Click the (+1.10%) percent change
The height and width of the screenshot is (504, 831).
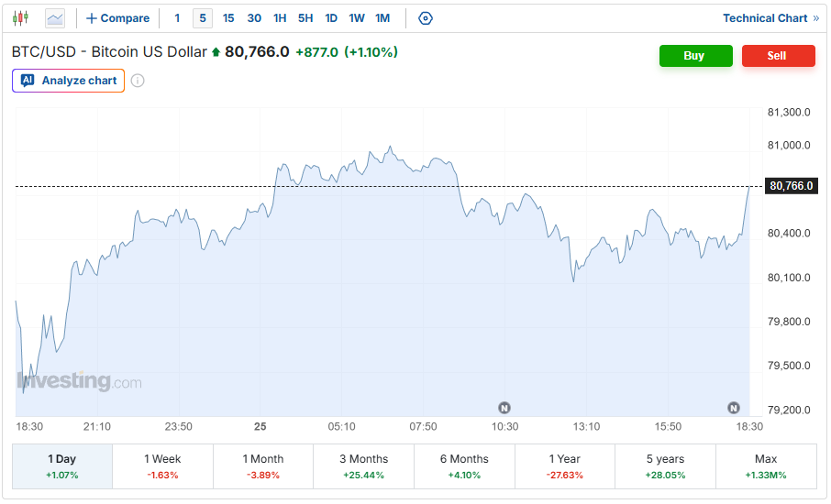coord(371,52)
